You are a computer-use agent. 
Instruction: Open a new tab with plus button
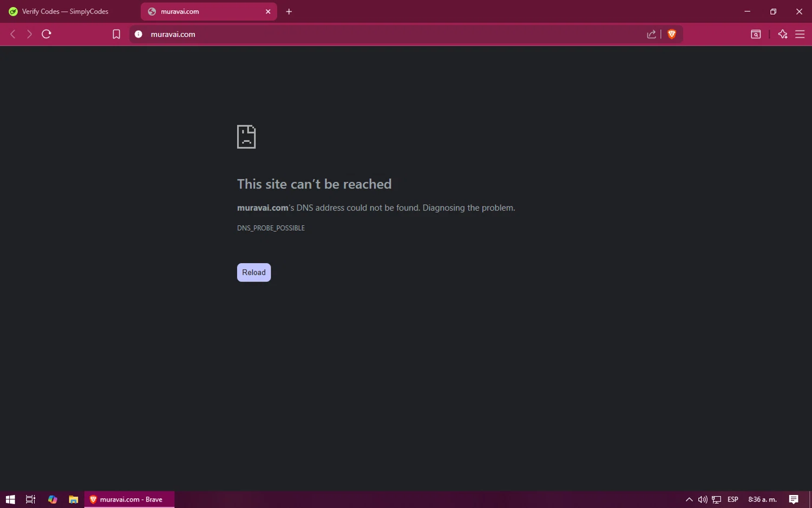[289, 11]
